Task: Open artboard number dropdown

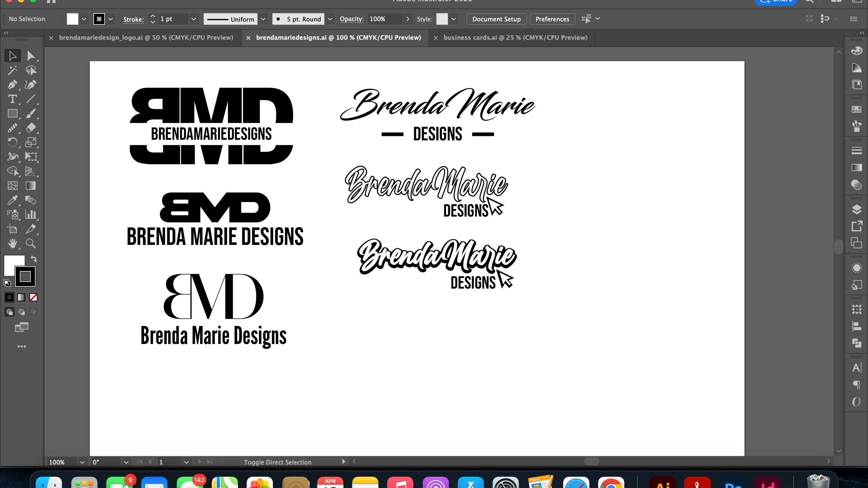Action: click(x=186, y=462)
